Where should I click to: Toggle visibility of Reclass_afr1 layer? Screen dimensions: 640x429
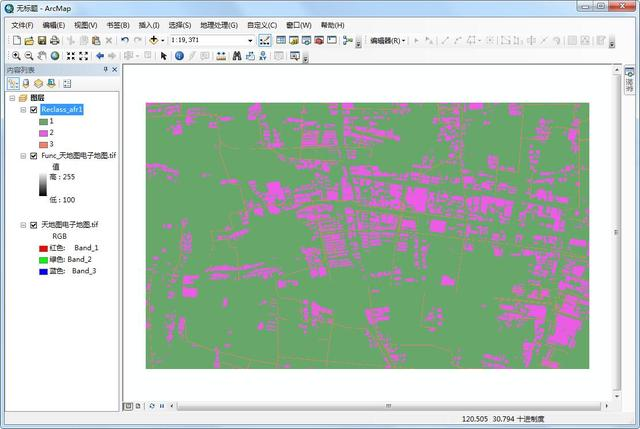pos(34,110)
